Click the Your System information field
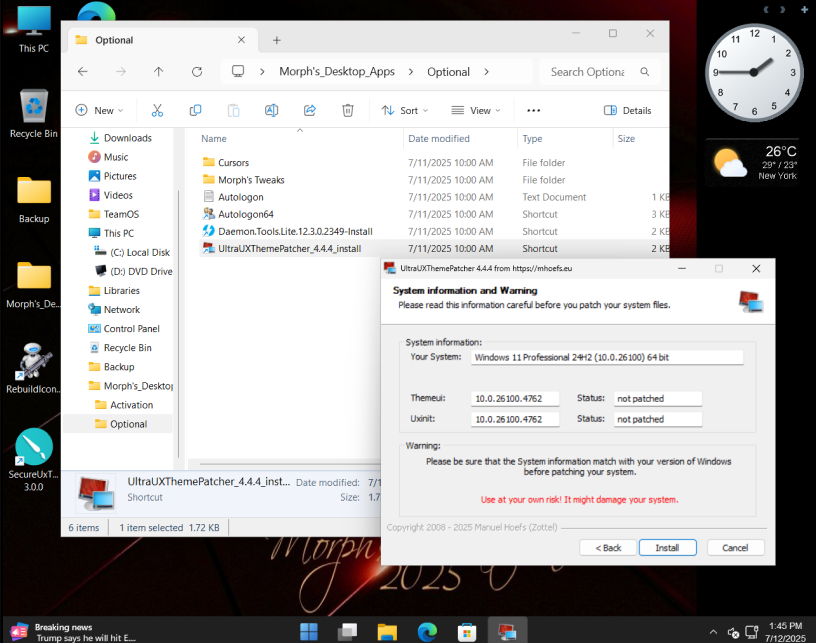The width and height of the screenshot is (816, 643). pos(607,357)
